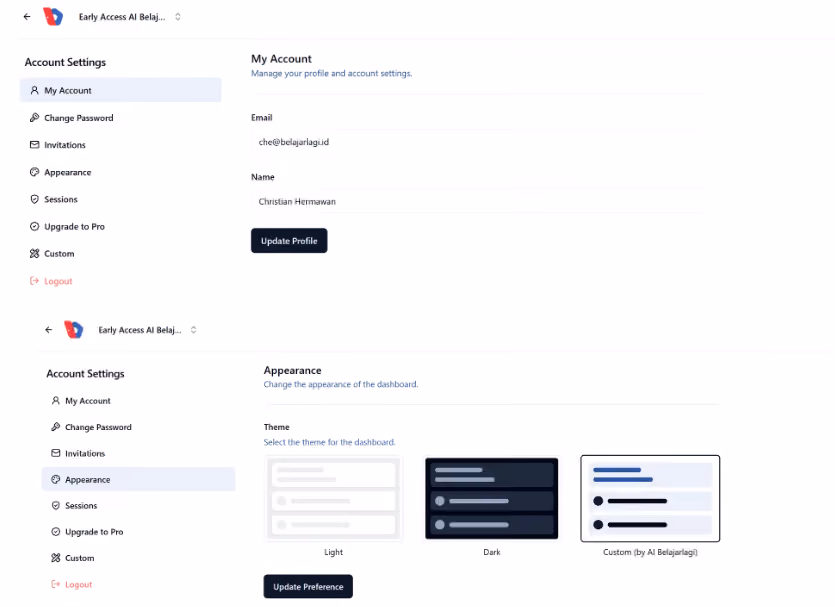Open Sessions label in lower sidebar
835x607 pixels.
coord(81,505)
